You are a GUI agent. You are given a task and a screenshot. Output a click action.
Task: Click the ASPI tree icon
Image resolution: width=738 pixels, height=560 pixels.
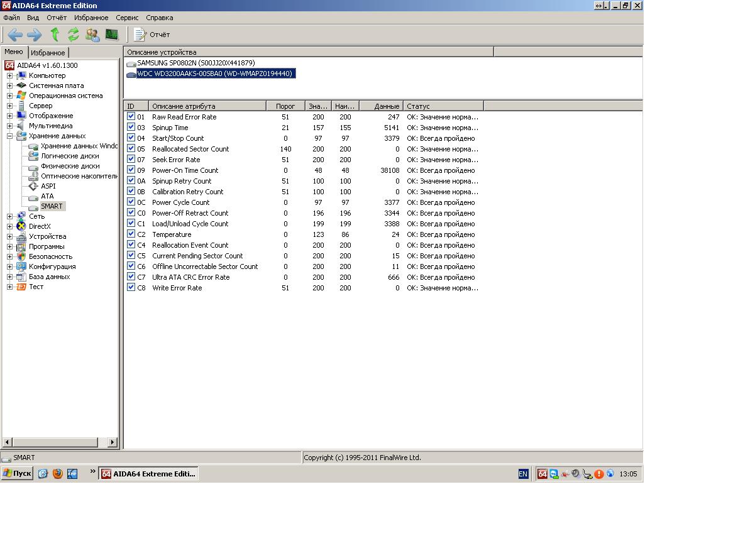coord(33,186)
